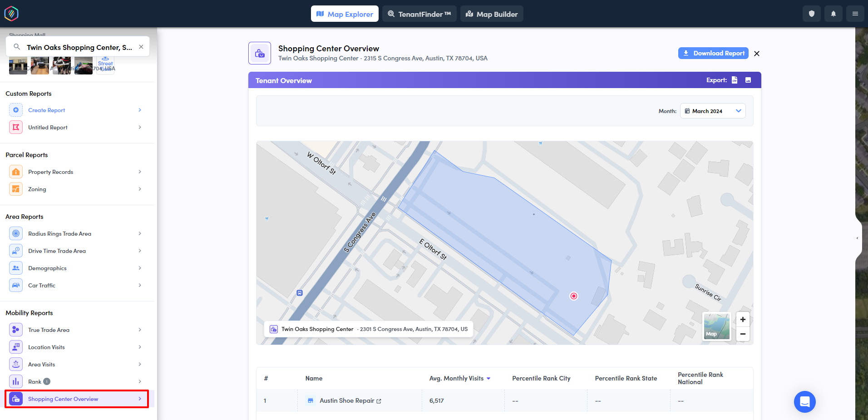Expand Untitled Report chevron
This screenshot has width=868, height=420.
click(140, 127)
